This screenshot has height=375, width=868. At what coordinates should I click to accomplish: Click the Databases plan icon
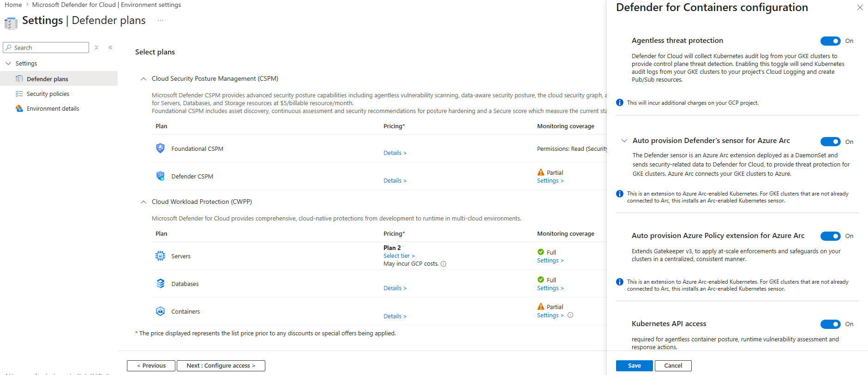(x=160, y=284)
